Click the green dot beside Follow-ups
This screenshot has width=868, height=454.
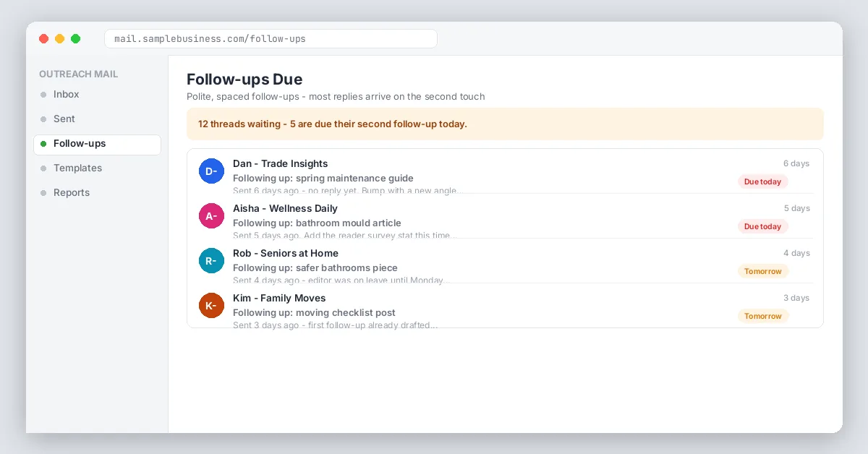(x=43, y=144)
